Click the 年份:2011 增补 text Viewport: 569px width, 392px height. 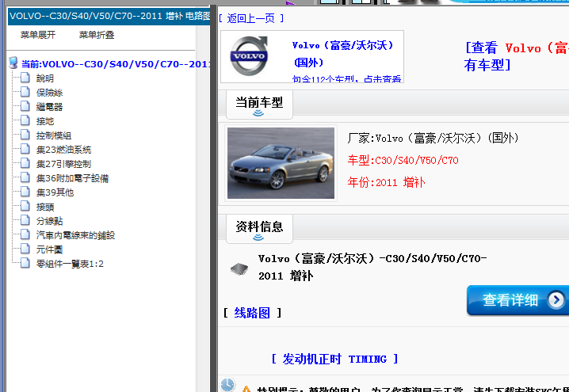tap(386, 182)
